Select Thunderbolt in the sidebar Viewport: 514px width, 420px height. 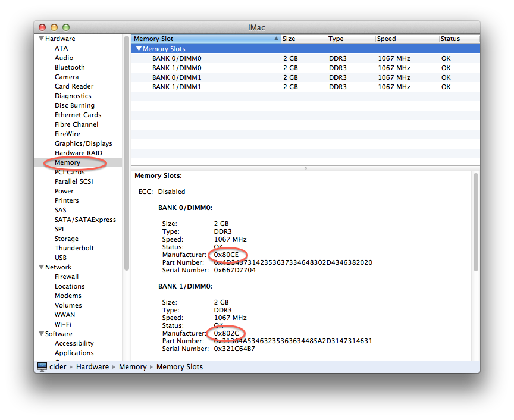pos(74,248)
